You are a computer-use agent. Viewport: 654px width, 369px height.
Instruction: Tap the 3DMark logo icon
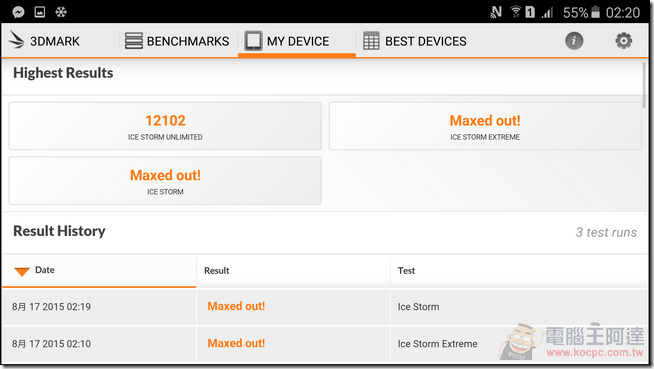[x=16, y=40]
